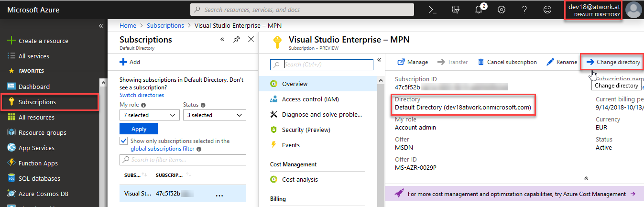Screen dimensions: 644x207
Task: Expand the My role dropdown
Action: point(149,115)
